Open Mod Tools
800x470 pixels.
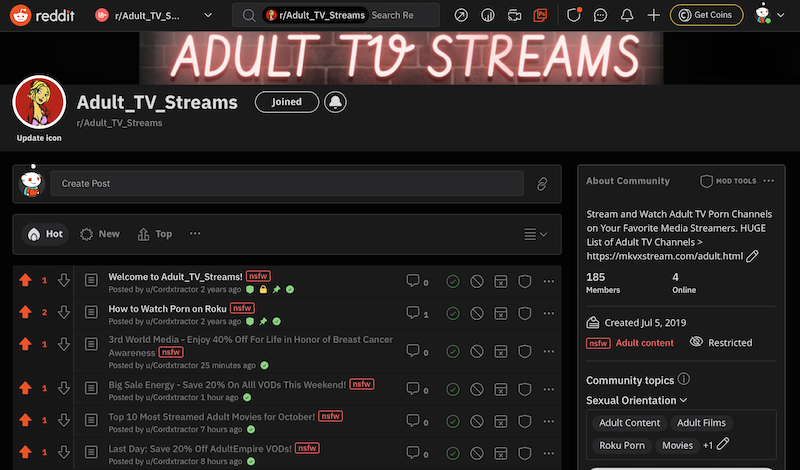coord(728,181)
